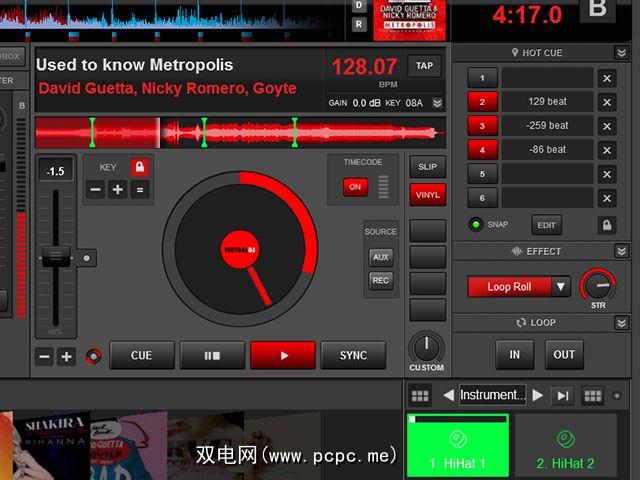Delete the -86 beat hot cue
This screenshot has height=480, width=640.
[x=607, y=150]
